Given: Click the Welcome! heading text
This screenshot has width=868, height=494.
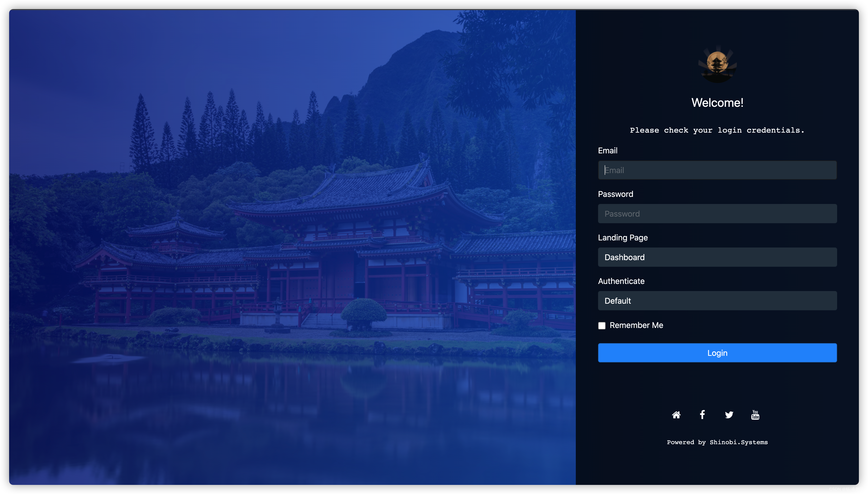Looking at the screenshot, I should click(717, 103).
